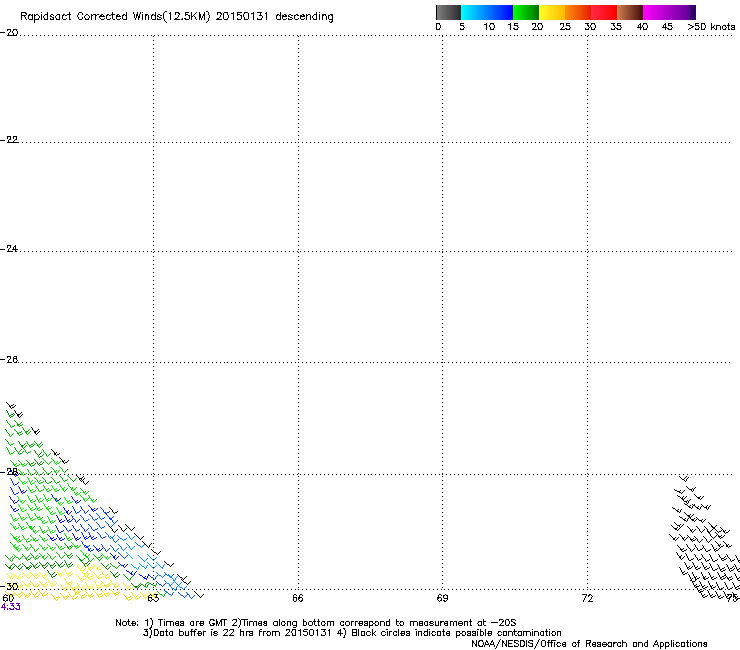Click the longitude label 72
The image size is (740, 650).
587,599
